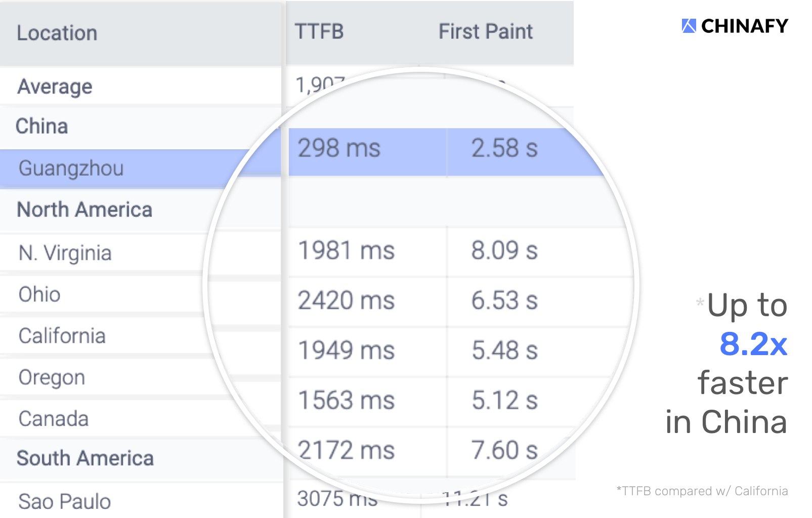Click the First Paint column header

(485, 32)
